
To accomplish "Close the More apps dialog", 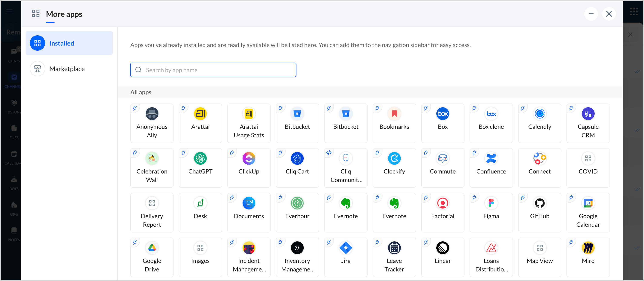I will [x=609, y=14].
